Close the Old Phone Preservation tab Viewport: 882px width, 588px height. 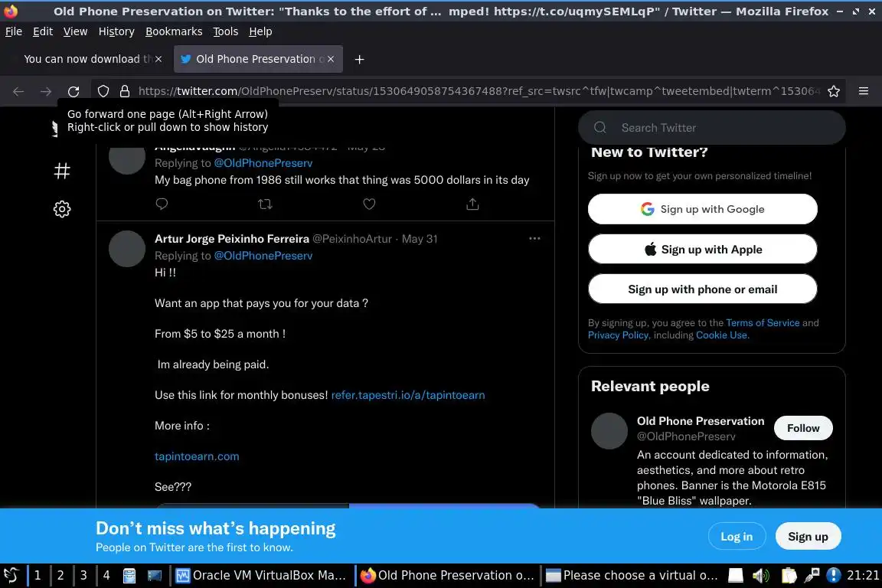pos(331,59)
